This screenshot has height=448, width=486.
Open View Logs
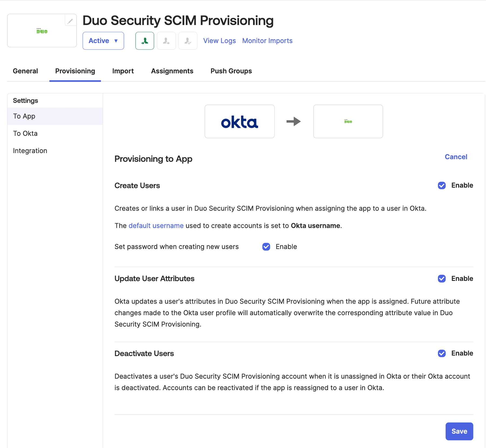click(x=219, y=41)
